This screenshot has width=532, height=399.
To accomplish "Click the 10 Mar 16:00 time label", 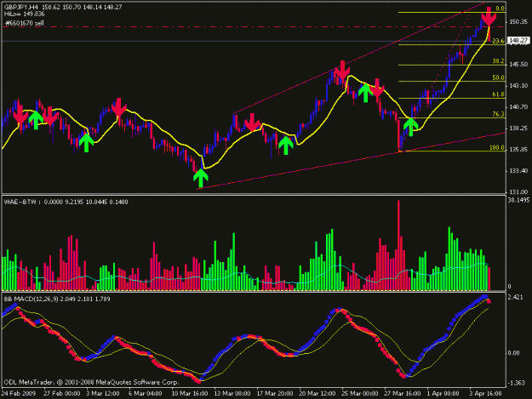I will coord(190,394).
